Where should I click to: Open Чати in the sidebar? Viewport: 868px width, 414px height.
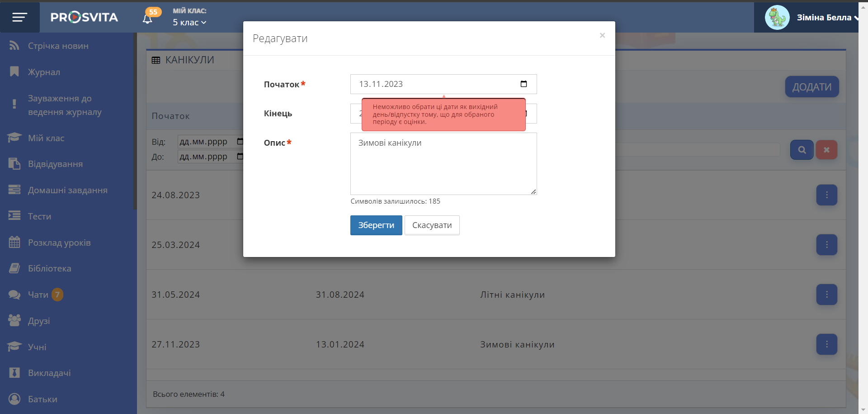tap(38, 295)
